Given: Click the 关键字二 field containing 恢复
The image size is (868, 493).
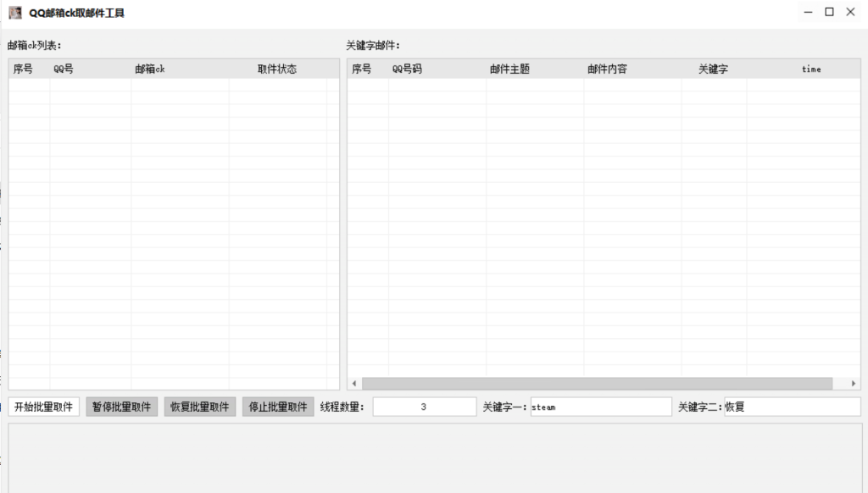Looking at the screenshot, I should tap(793, 407).
